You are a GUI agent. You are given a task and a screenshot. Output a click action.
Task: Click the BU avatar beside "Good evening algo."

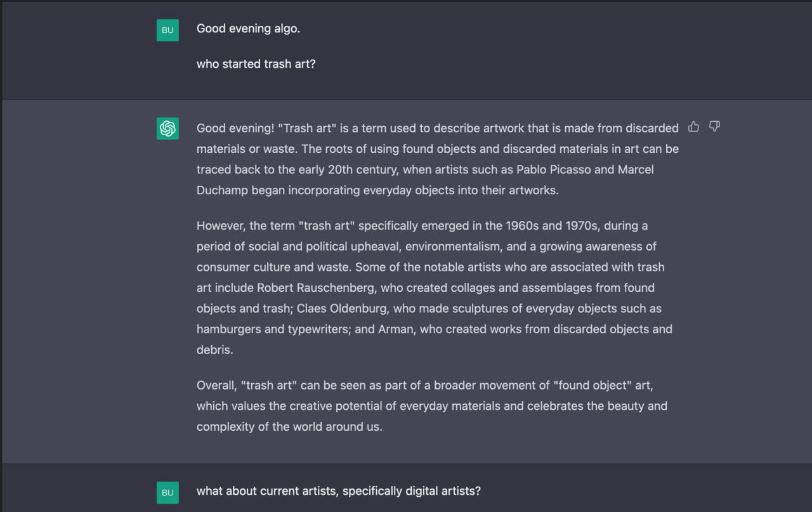167,30
